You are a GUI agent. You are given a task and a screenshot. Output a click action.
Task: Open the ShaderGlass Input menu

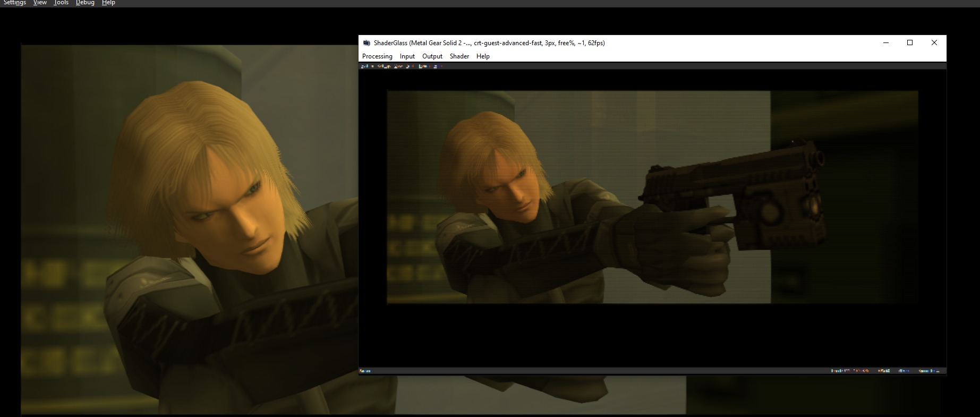[x=407, y=56]
